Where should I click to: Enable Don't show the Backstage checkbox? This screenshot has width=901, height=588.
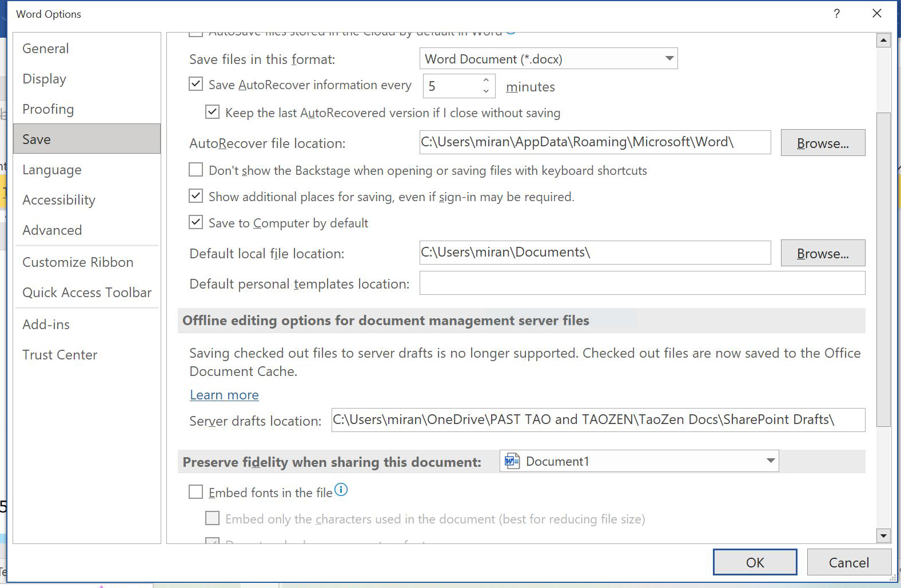(196, 170)
